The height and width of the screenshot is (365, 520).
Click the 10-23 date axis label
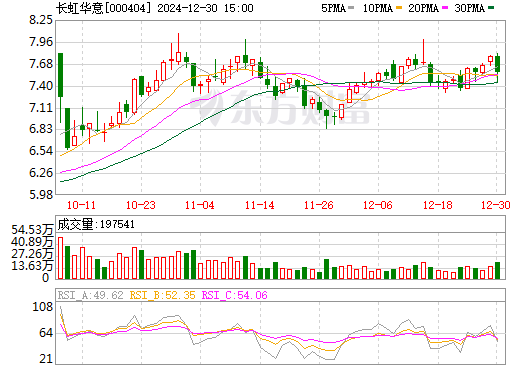click(x=141, y=205)
